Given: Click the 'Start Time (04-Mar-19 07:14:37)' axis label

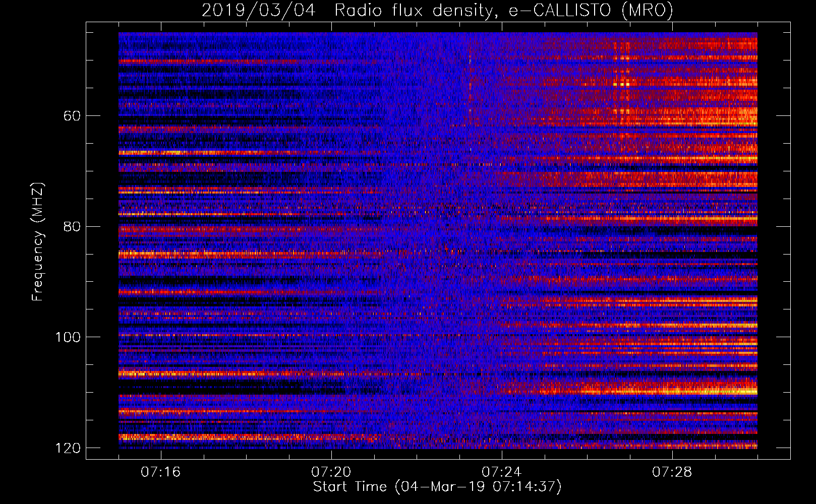Looking at the screenshot, I should pos(437,487).
